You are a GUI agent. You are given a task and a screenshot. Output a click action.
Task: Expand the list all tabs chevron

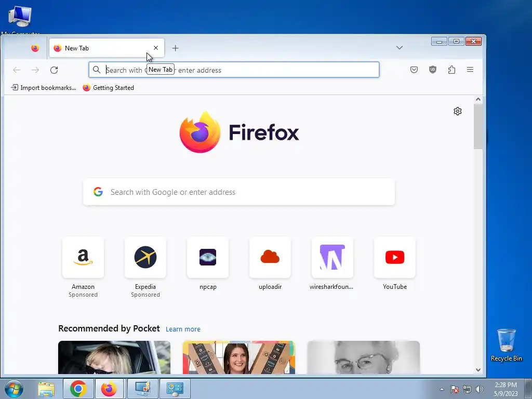click(400, 47)
